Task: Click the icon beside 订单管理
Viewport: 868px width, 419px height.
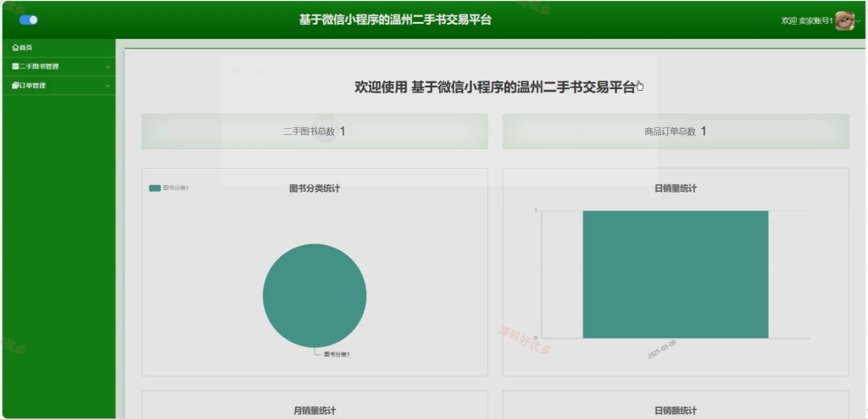Action: (x=15, y=86)
